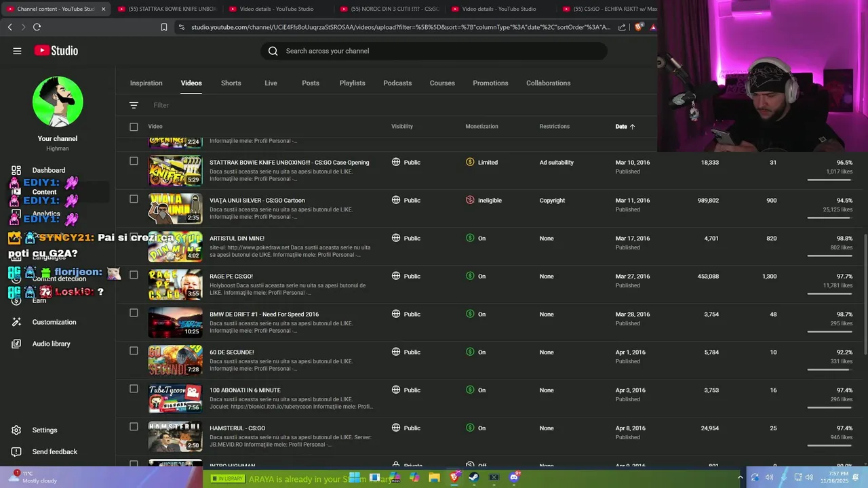
Task: Click browser back arrow
Action: (x=9, y=27)
